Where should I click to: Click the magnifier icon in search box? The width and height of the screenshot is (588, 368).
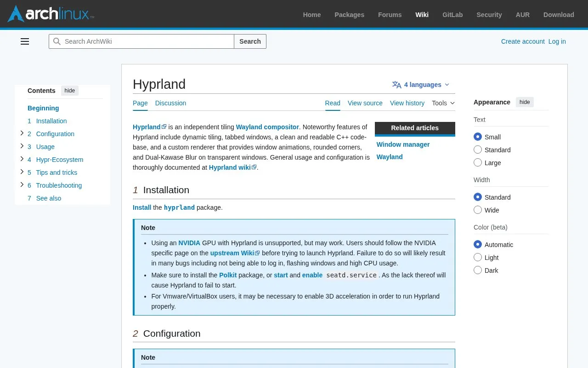click(x=57, y=41)
